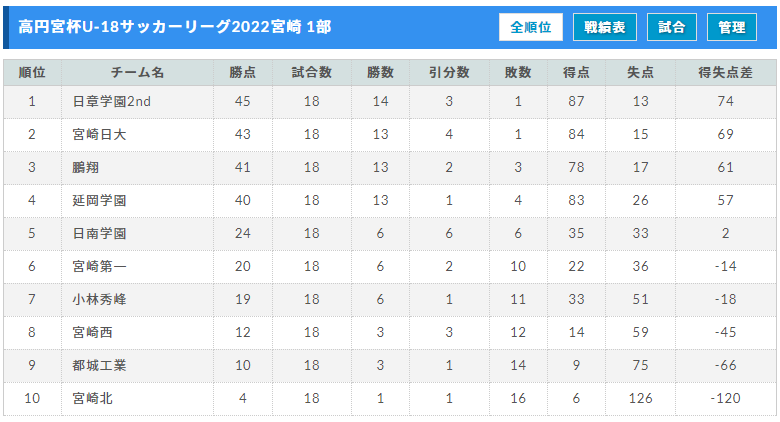Open the 試合 tab
The image size is (780, 422).
[672, 27]
